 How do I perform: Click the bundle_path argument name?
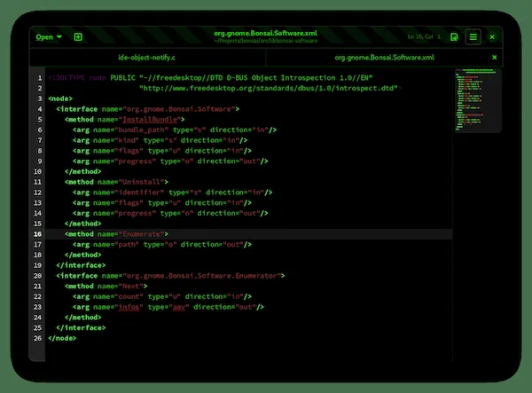(141, 130)
